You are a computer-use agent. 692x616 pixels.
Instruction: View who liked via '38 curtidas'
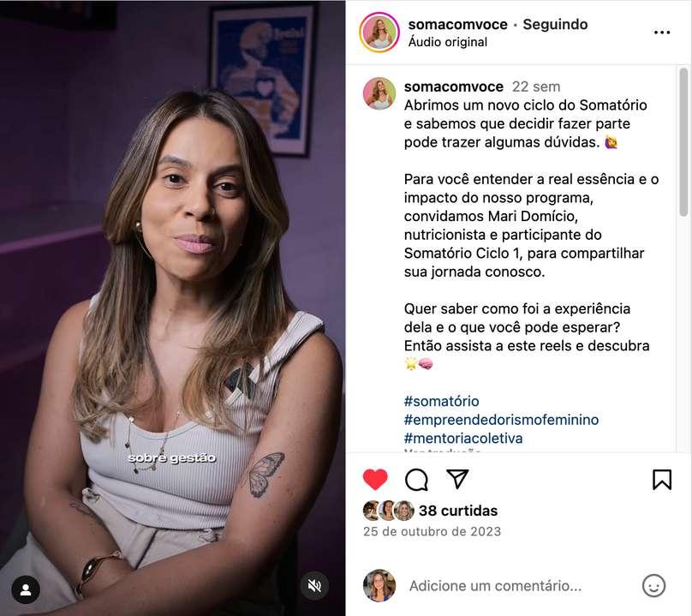click(x=457, y=511)
